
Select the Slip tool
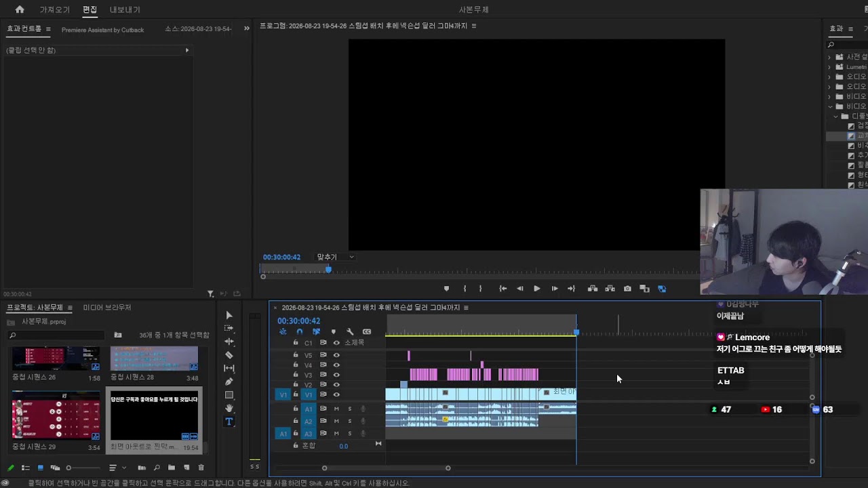(229, 368)
